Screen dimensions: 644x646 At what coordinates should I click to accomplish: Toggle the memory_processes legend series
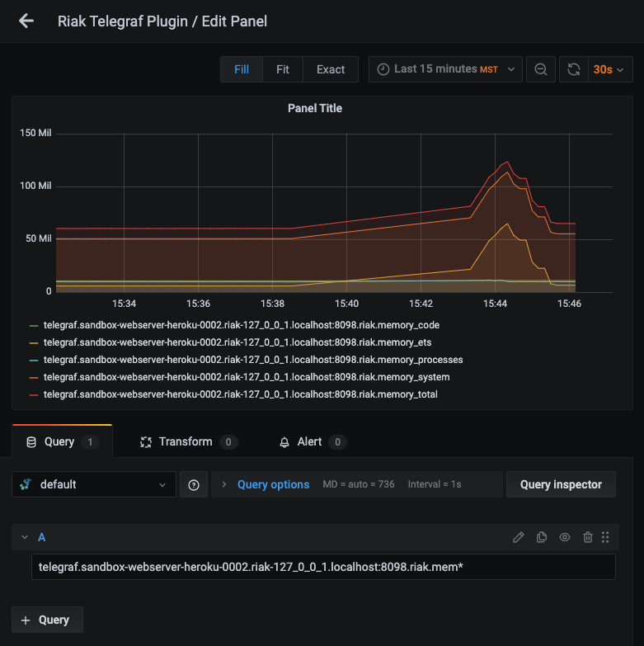tap(253, 360)
